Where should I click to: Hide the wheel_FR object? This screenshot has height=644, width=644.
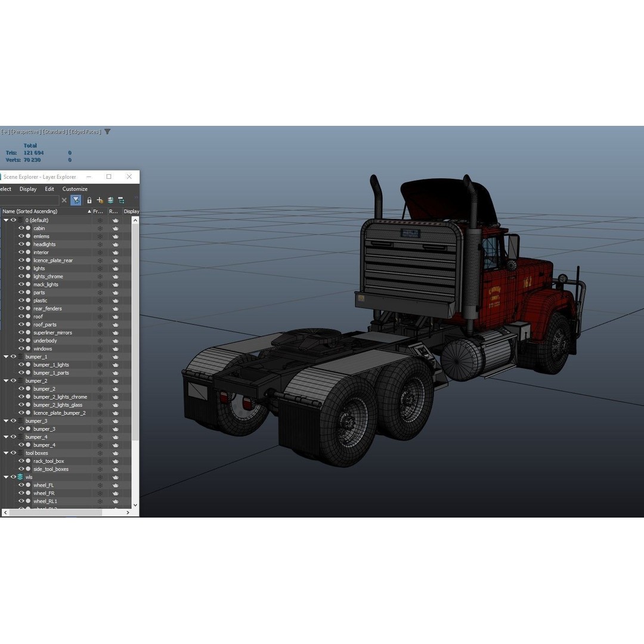tap(21, 493)
